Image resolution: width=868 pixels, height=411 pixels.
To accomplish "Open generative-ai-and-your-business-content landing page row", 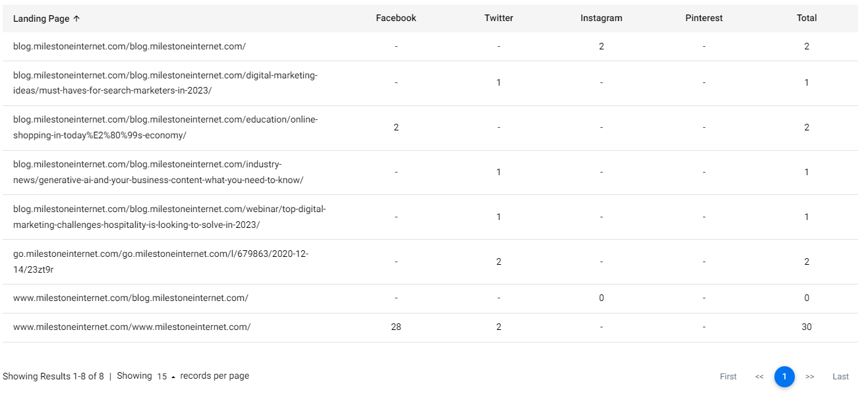I will [430, 173].
